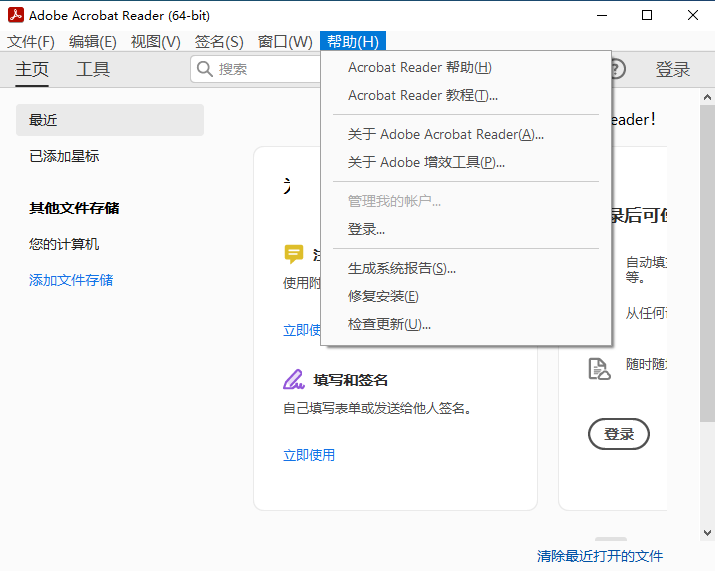Open the 签名(S) menu
Image resolution: width=715 pixels, height=571 pixels.
tap(219, 42)
